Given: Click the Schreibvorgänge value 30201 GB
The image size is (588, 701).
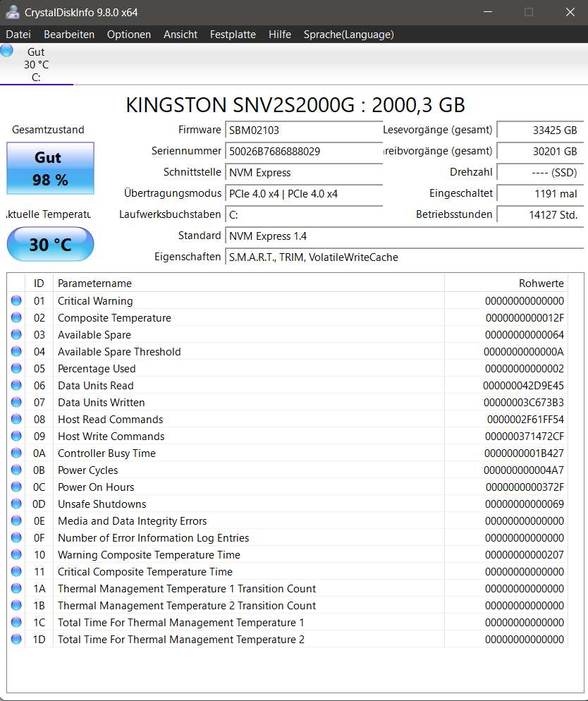Looking at the screenshot, I should pyautogui.click(x=540, y=151).
